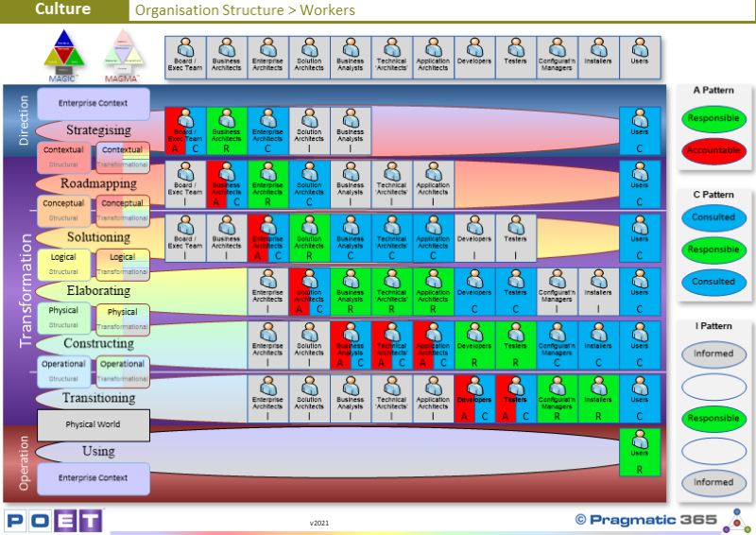Select the Roadmapping phase label

98,183
